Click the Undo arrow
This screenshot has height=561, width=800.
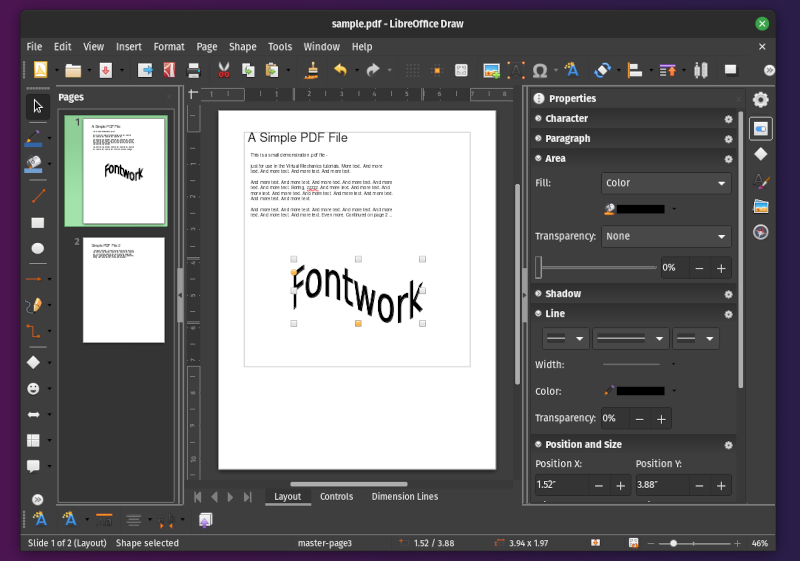point(340,70)
